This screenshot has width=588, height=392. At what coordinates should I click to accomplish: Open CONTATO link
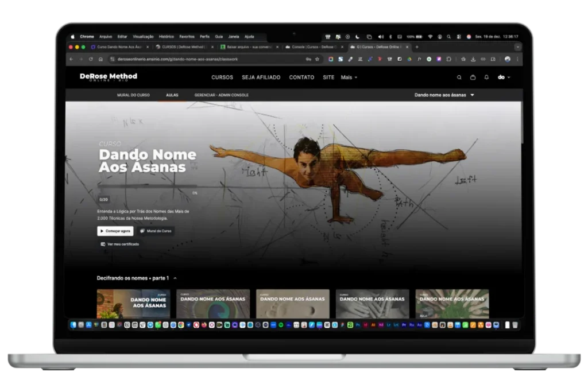pos(301,77)
